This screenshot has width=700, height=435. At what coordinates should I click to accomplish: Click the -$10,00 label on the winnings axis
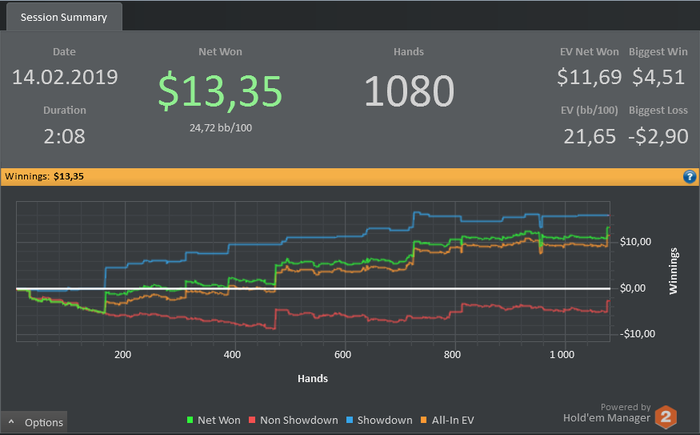(638, 334)
